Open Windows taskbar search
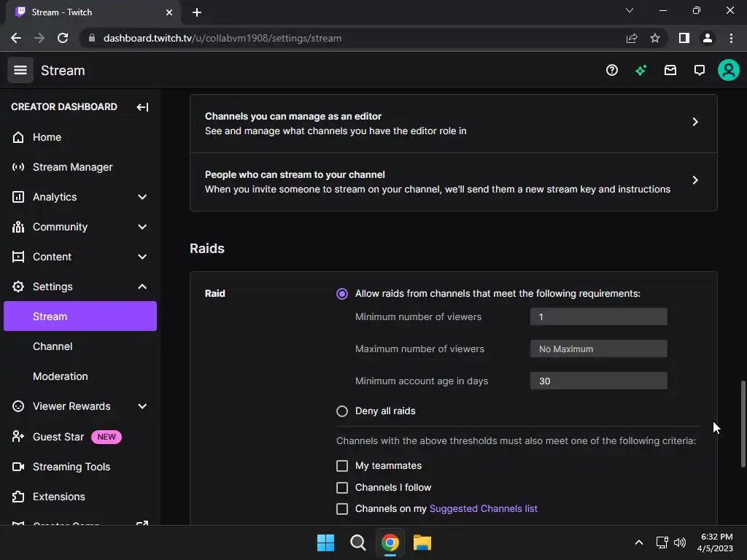 [357, 542]
